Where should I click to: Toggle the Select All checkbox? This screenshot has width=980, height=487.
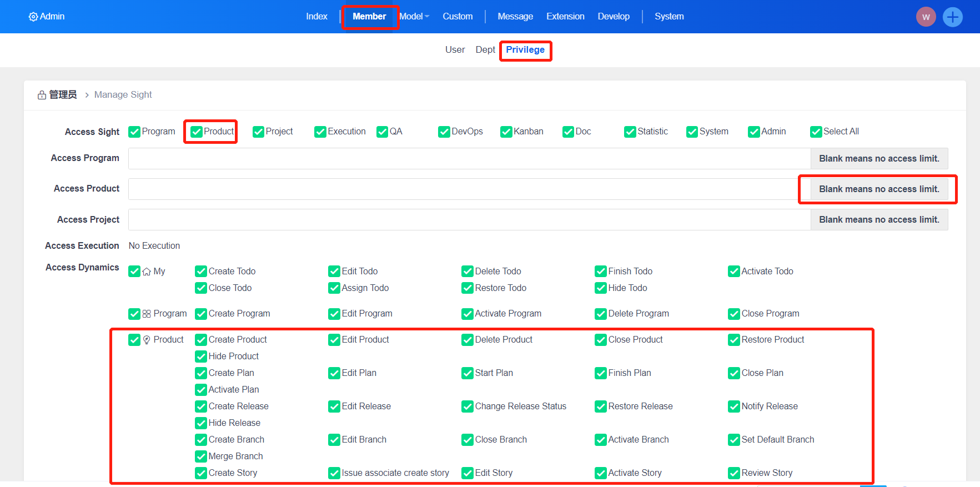tap(816, 132)
